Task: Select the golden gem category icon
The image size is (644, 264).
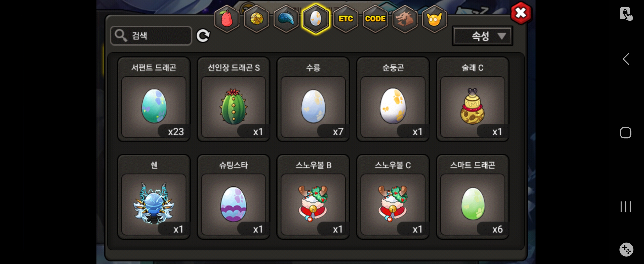Action: [x=256, y=19]
